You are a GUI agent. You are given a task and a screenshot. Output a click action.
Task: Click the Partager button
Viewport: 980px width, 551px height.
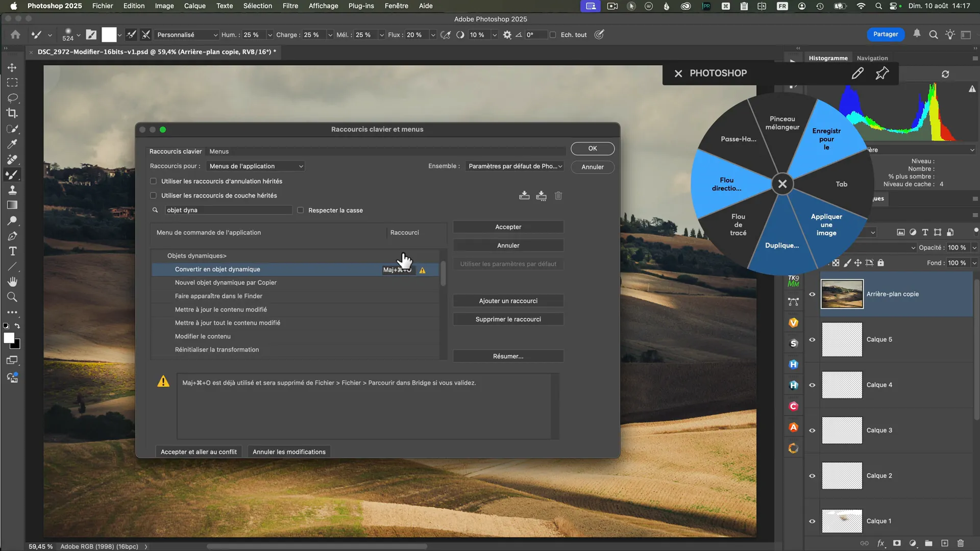tap(886, 34)
